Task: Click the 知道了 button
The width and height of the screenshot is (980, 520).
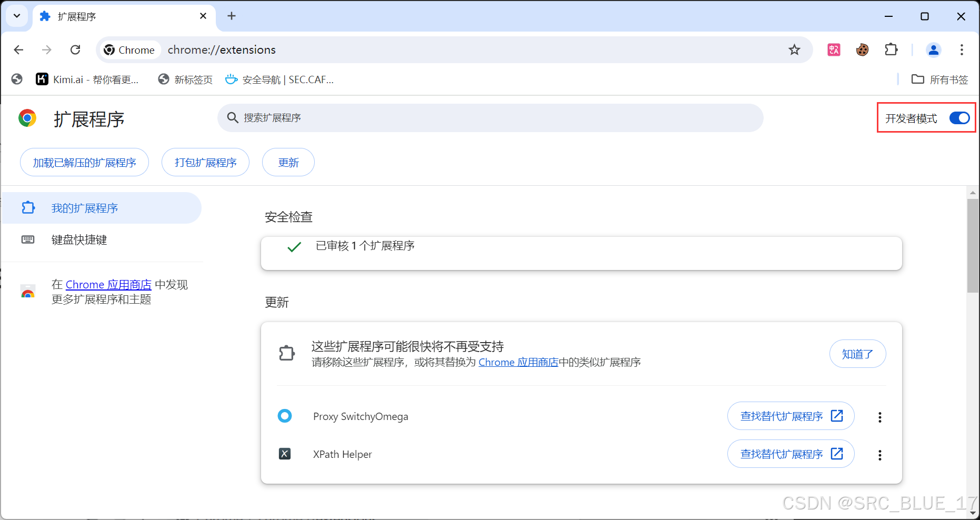Action: tap(857, 354)
